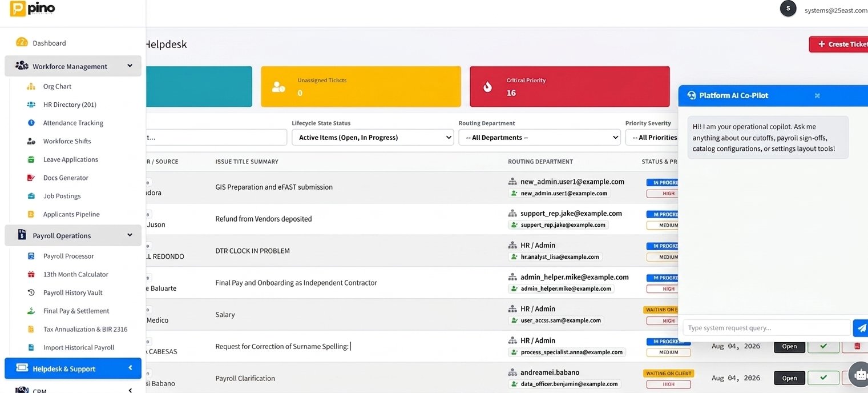Click the Job Postings icon
Image resolution: width=868 pixels, height=393 pixels.
(31, 196)
